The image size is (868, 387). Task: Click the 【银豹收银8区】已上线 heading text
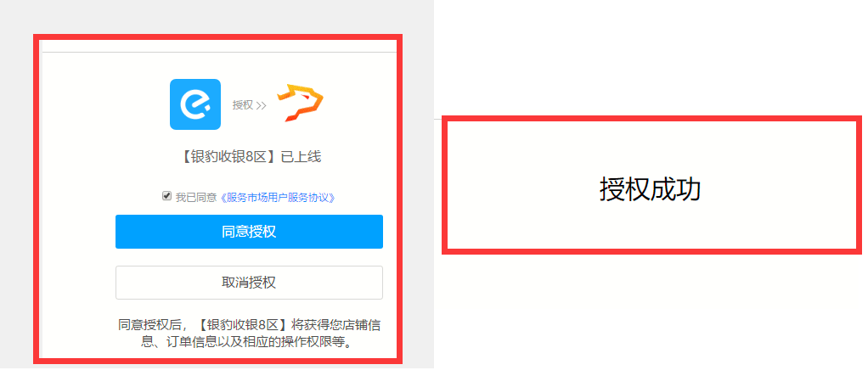tap(251, 157)
